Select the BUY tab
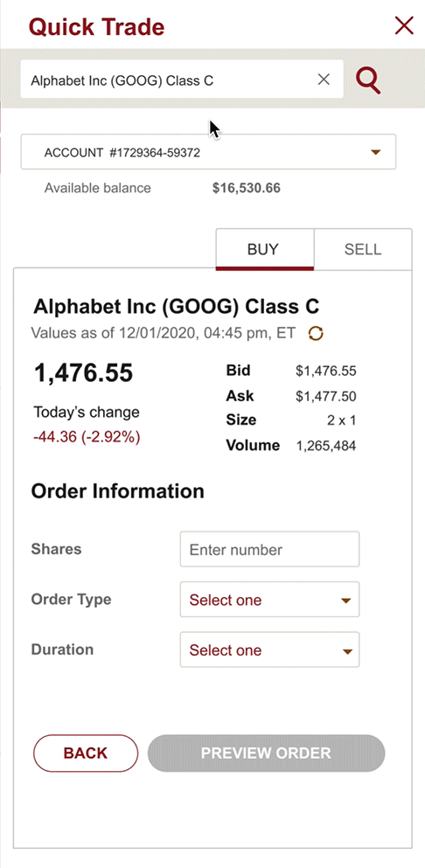The image size is (425, 868). coord(265,249)
